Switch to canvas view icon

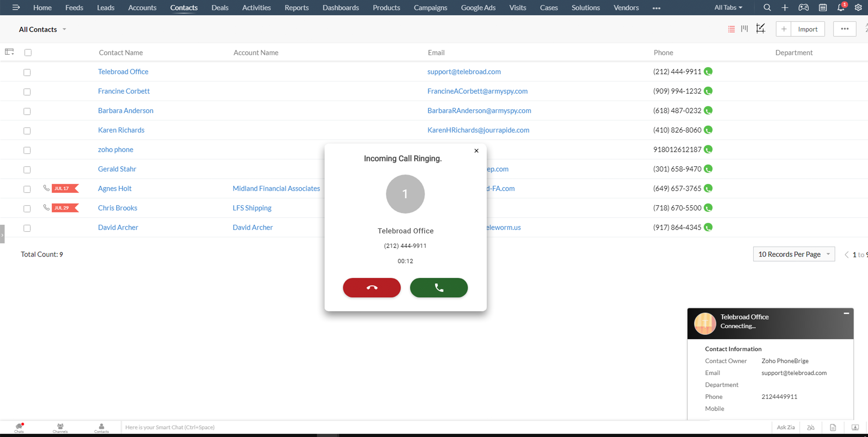pyautogui.click(x=760, y=28)
